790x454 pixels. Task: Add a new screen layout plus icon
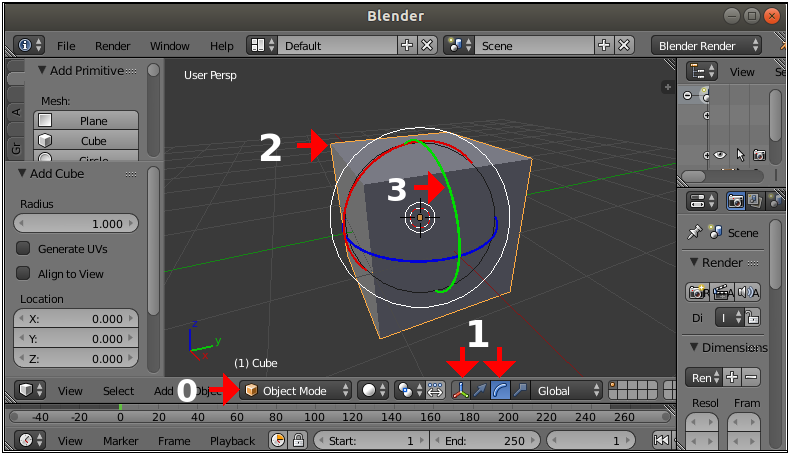coord(407,45)
